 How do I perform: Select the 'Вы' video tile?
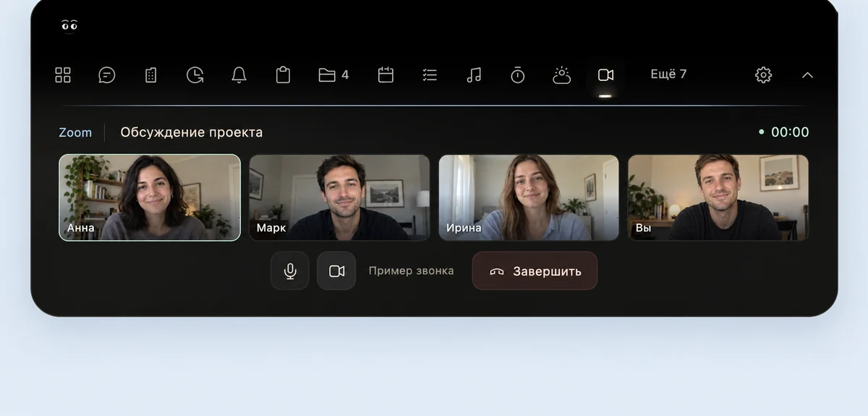point(718,198)
